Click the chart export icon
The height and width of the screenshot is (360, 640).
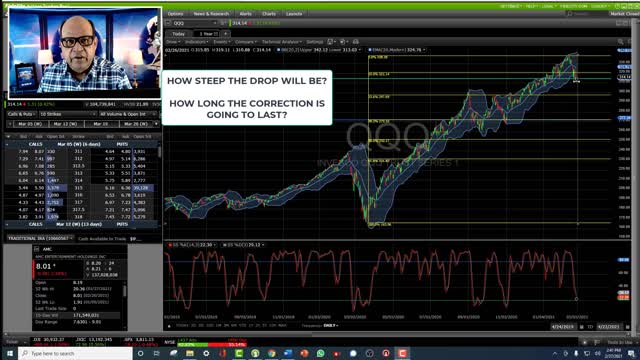coord(343,42)
